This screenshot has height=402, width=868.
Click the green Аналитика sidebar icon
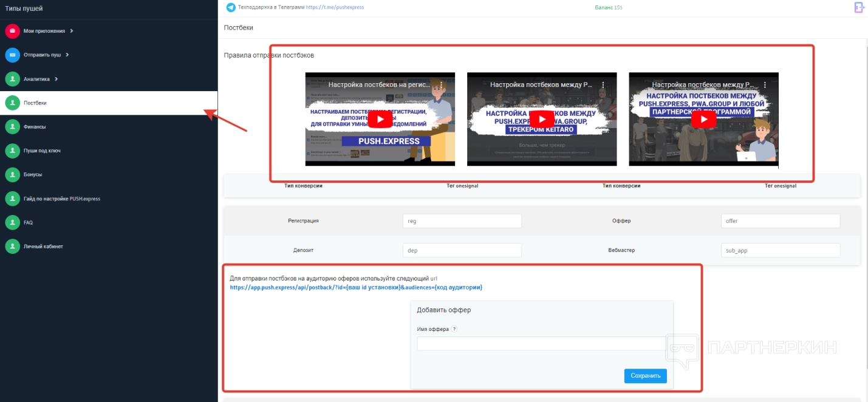[12, 79]
